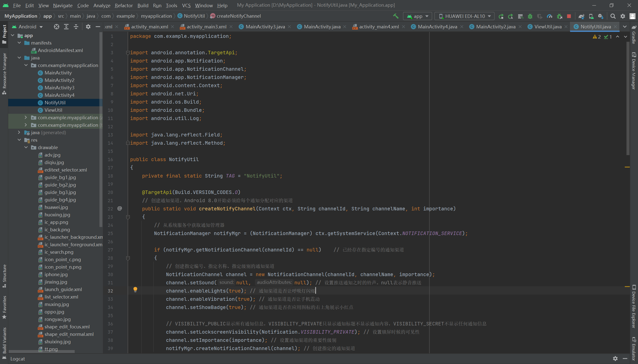Click the yellow intention lightbulb icon
Image resolution: width=638 pixels, height=364 pixels.
(135, 290)
